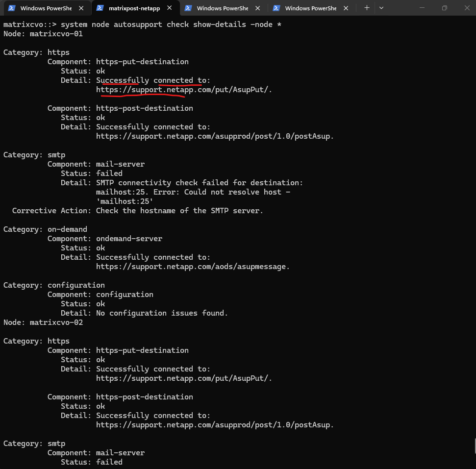This screenshot has width=476, height=469.
Task: Expand the new tab profiles dropdown chevron
Action: coord(381,8)
